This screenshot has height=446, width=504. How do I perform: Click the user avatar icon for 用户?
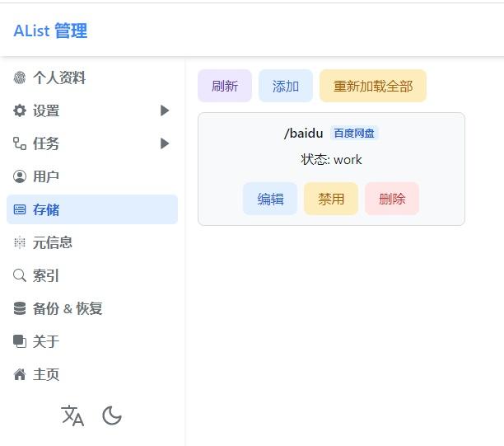pyautogui.click(x=20, y=176)
